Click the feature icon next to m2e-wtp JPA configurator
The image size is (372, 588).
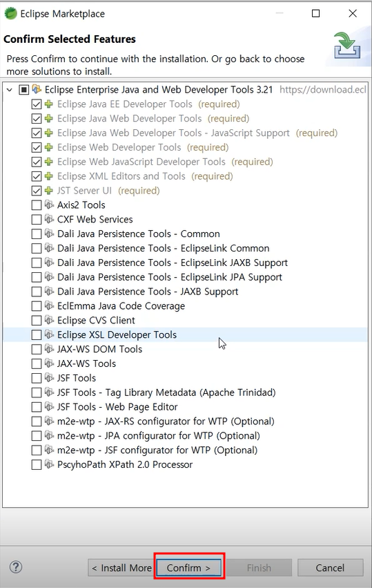[x=49, y=435]
